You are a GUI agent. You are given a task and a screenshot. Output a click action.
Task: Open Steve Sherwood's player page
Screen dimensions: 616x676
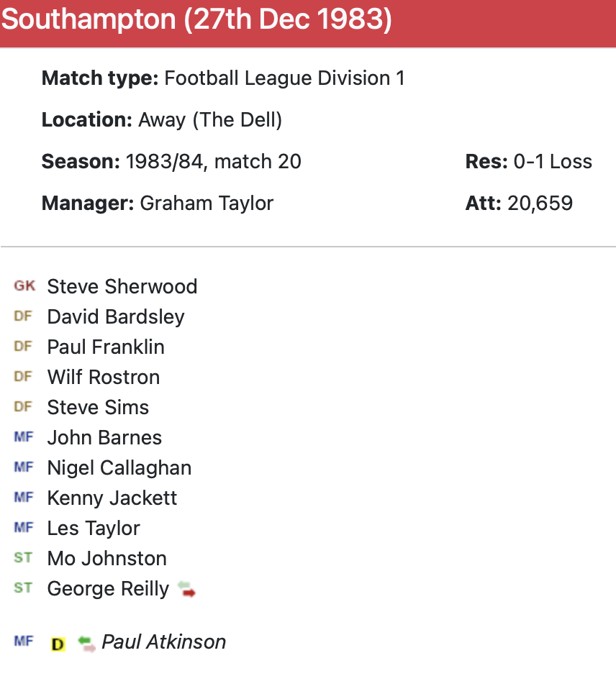click(122, 286)
